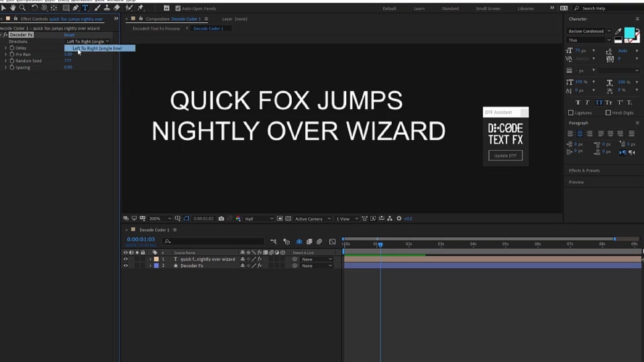This screenshot has width=644, height=362.
Task: Expand the Preview panel
Action: point(576,182)
